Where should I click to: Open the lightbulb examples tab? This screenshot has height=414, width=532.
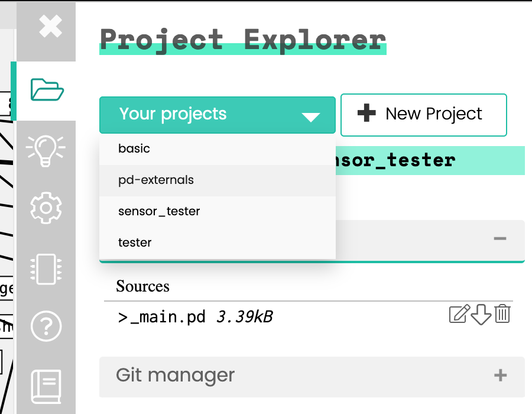(x=46, y=151)
